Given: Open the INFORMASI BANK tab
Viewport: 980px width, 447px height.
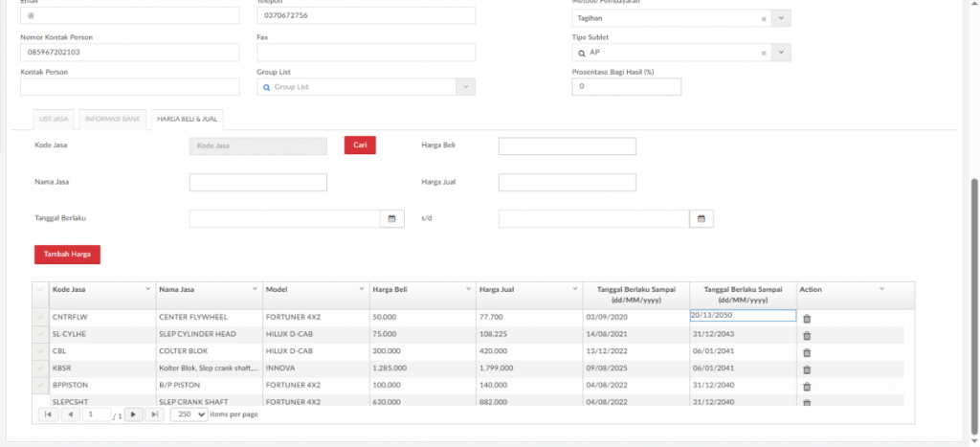Looking at the screenshot, I should pos(113,120).
